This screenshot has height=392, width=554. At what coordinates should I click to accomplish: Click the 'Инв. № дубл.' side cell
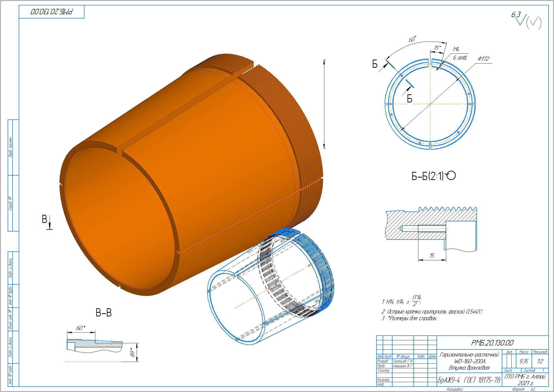tap(11, 296)
